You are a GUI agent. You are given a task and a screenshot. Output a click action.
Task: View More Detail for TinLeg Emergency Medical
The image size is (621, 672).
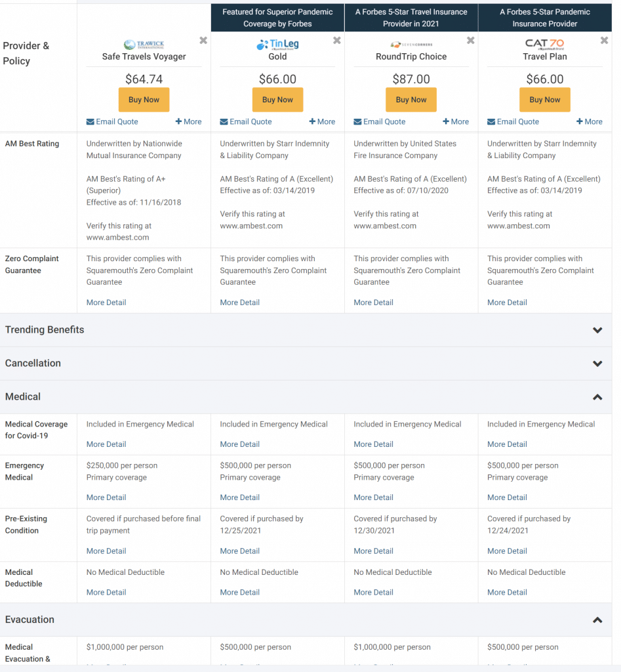[x=240, y=497]
